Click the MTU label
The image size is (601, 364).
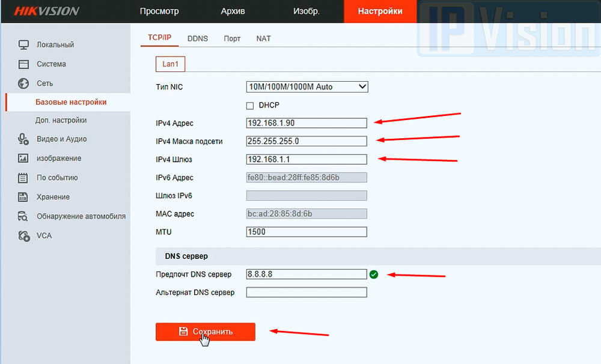[163, 232]
